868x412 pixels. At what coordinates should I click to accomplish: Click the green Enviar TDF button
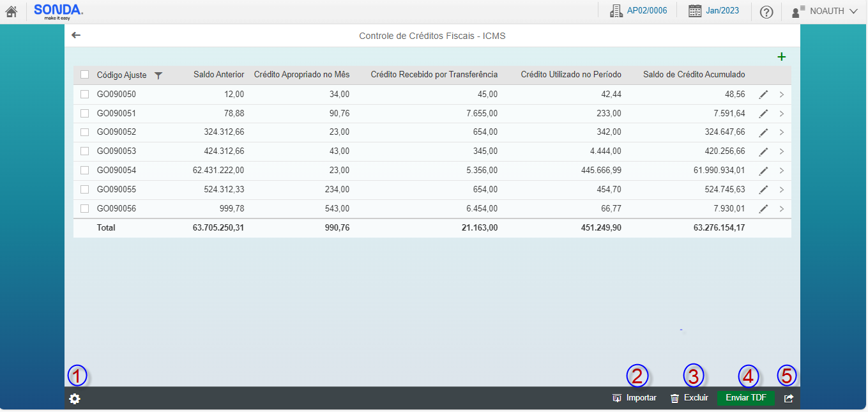746,398
